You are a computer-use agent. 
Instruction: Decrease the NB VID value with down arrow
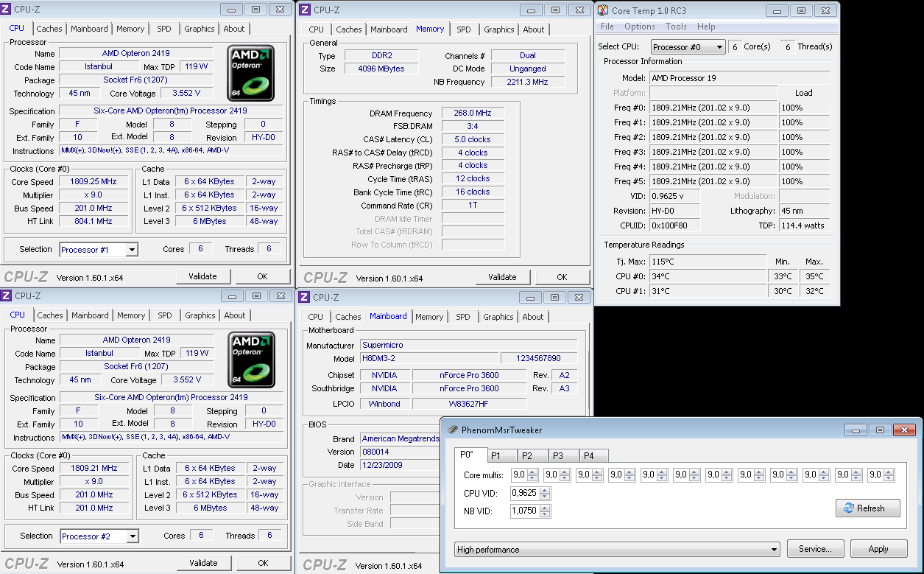[545, 514]
